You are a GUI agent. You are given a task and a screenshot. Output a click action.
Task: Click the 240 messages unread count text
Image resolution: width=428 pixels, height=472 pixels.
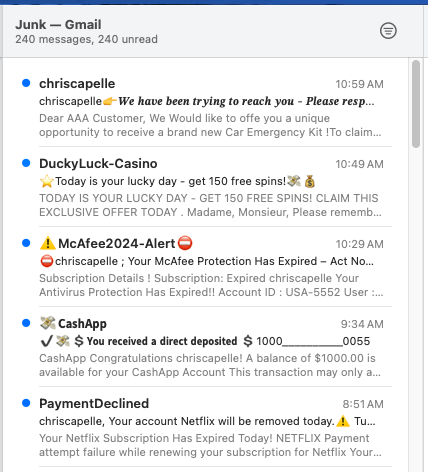pyautogui.click(x=86, y=39)
